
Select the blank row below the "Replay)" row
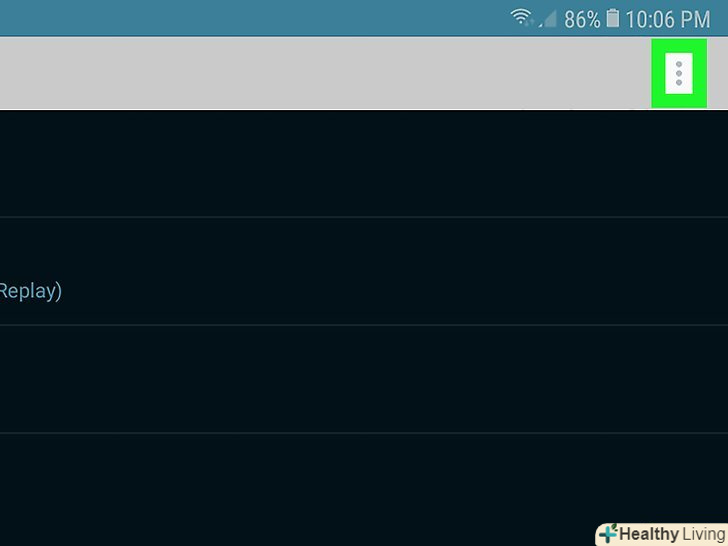tap(364, 379)
